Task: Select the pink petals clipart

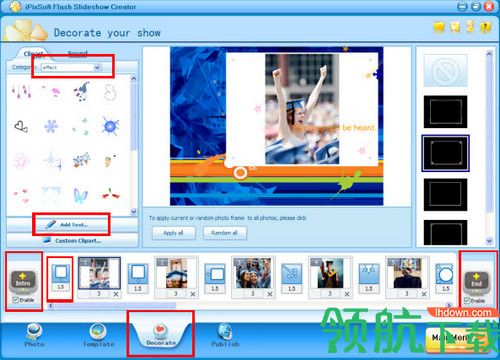Action: (x=52, y=90)
